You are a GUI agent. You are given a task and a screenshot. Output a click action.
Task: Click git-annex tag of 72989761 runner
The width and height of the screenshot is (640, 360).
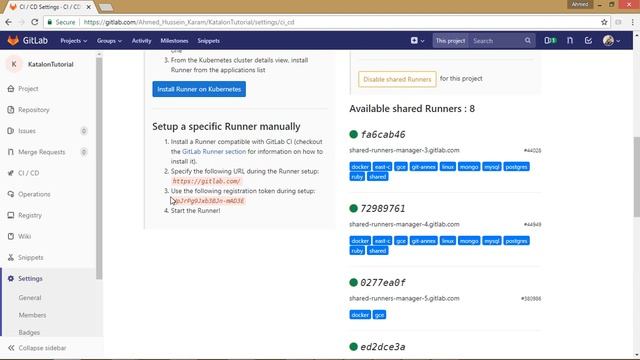tap(424, 241)
